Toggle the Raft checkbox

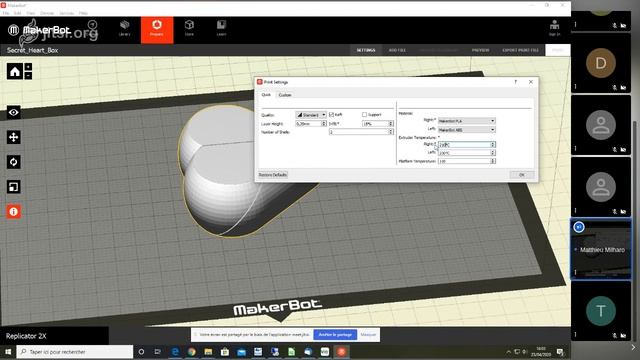pyautogui.click(x=331, y=115)
